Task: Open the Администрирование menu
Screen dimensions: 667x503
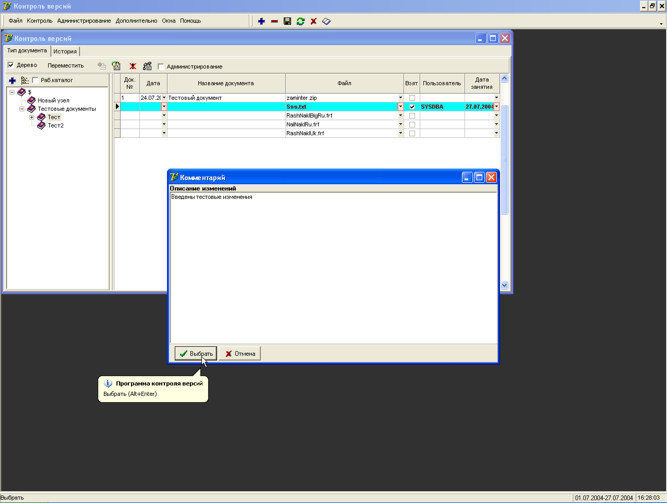Action: click(x=84, y=21)
